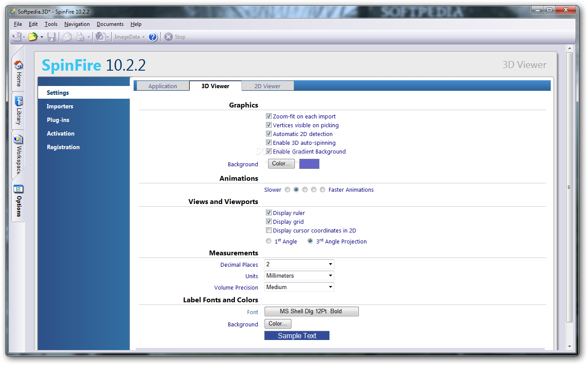Click the Save floppy disk icon
This screenshot has width=588, height=365.
51,37
